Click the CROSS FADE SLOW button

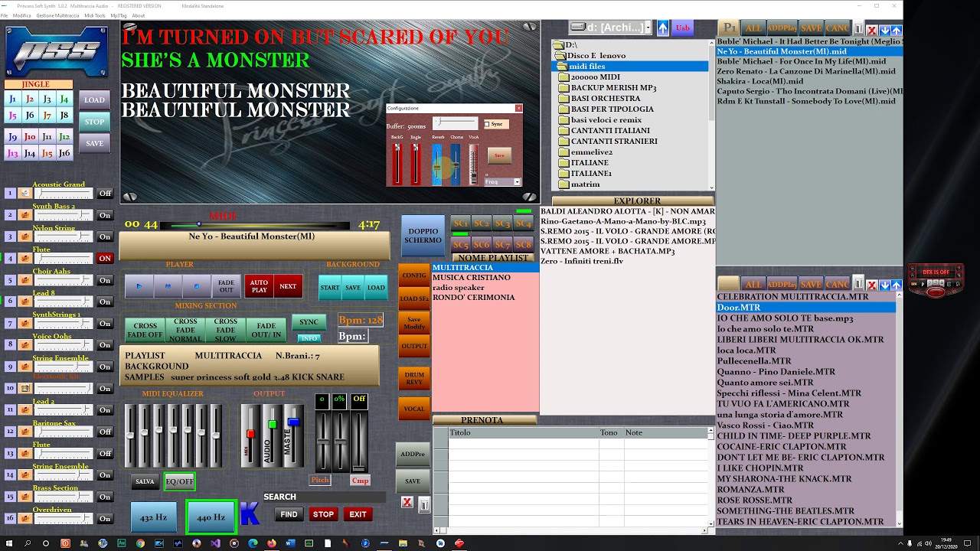(x=225, y=331)
